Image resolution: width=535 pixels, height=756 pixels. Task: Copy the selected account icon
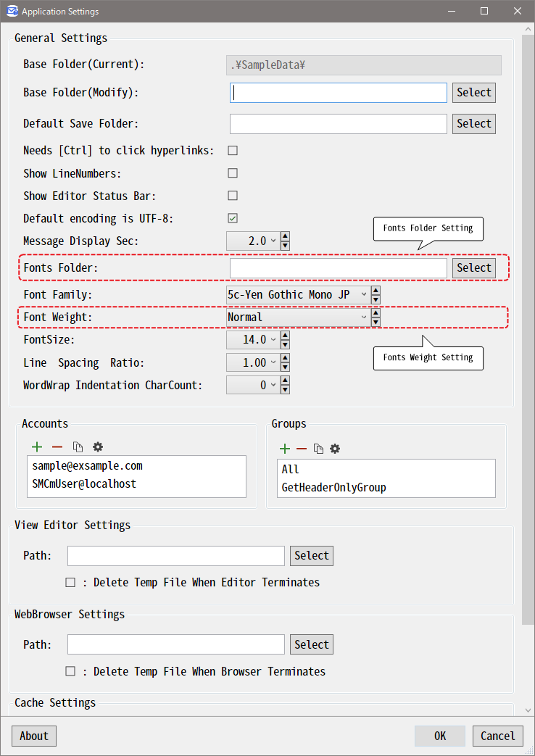[78, 447]
